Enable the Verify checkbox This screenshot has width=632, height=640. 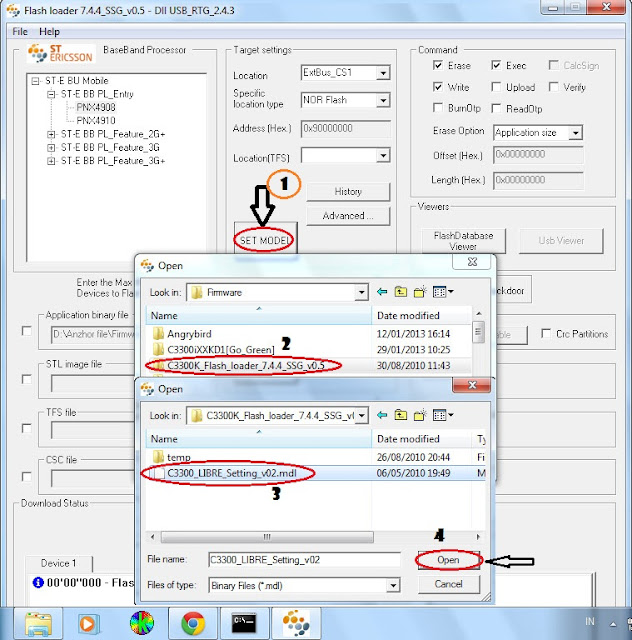point(554,87)
